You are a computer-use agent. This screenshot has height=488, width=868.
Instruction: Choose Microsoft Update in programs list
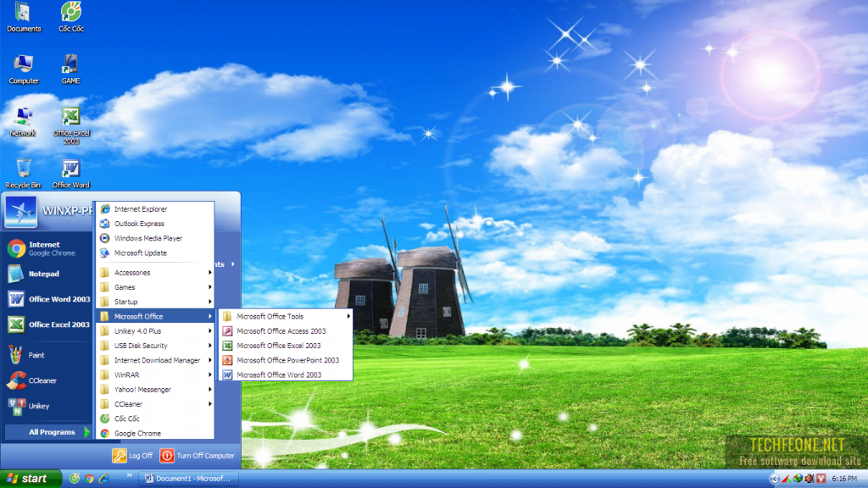coord(155,252)
